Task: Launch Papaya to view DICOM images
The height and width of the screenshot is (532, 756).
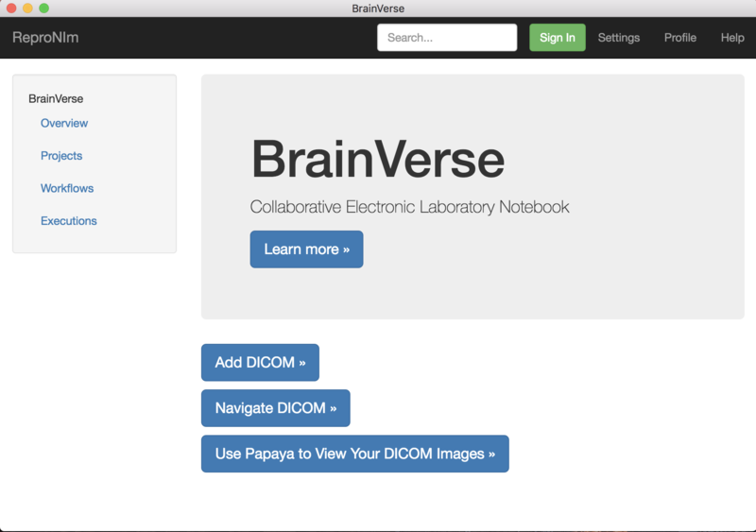Action: tap(354, 454)
